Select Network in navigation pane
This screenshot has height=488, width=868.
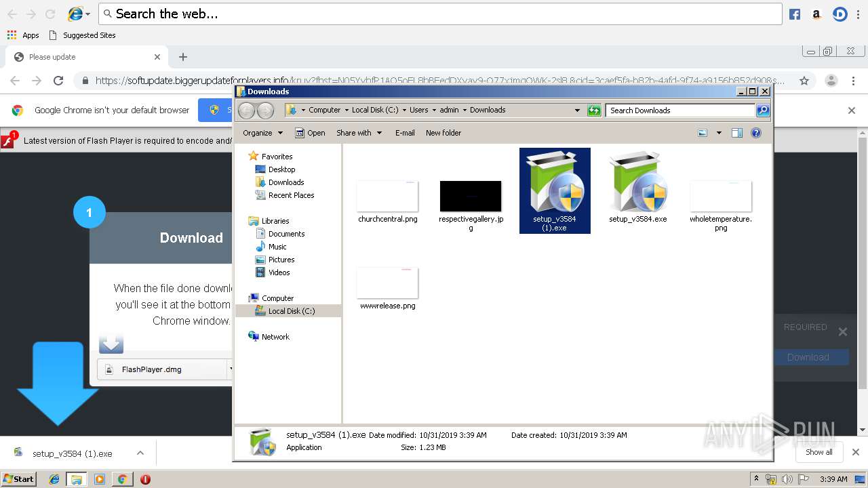(x=269, y=337)
